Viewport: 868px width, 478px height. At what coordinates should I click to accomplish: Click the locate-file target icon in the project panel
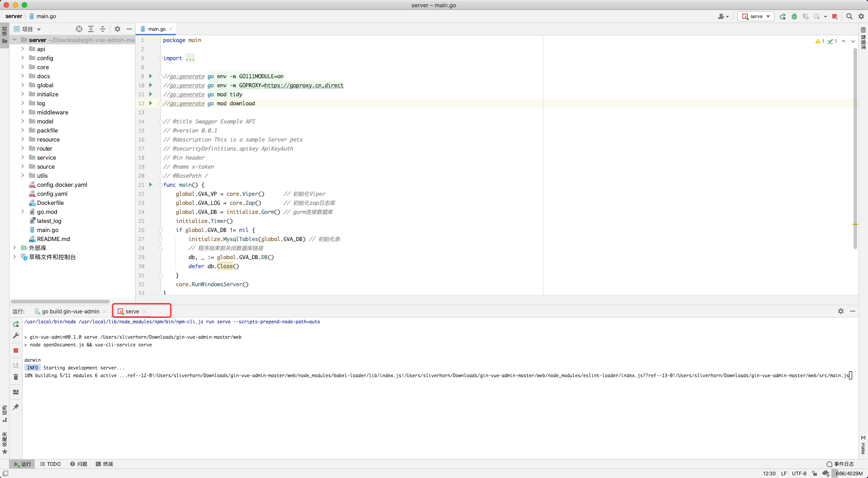[x=79, y=29]
